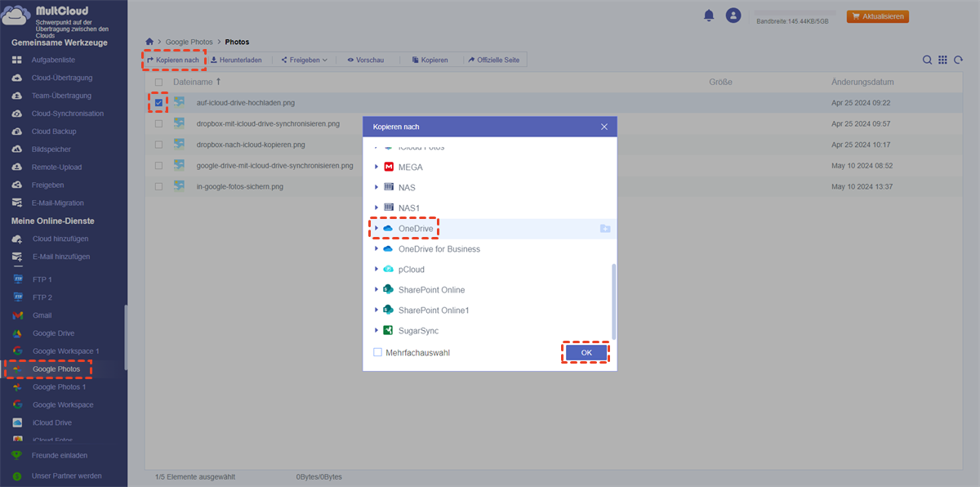This screenshot has height=487, width=980.
Task: Check in-google-fotos-sichern.png checkbox
Action: (158, 186)
